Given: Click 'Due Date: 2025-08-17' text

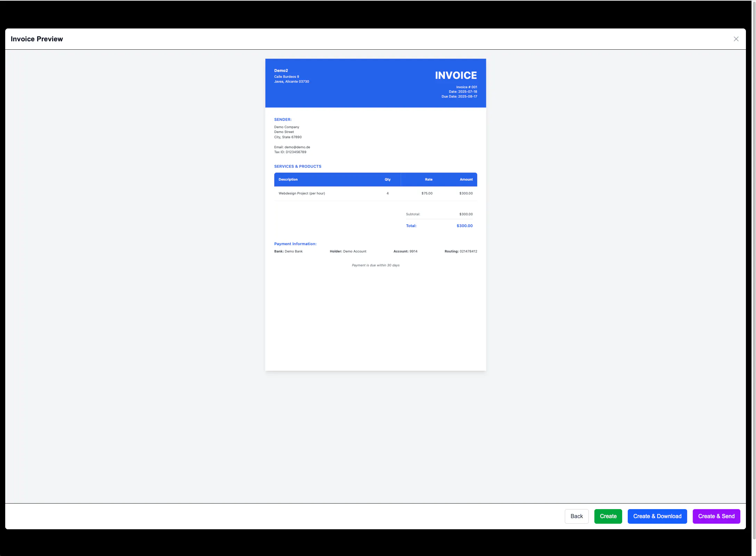Looking at the screenshot, I should [x=459, y=97].
